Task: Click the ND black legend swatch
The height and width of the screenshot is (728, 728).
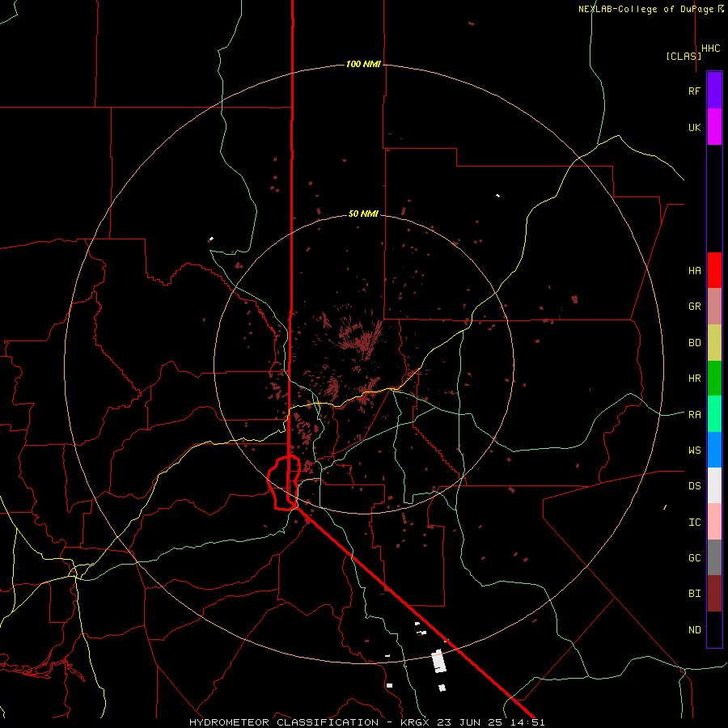Action: tap(714, 629)
